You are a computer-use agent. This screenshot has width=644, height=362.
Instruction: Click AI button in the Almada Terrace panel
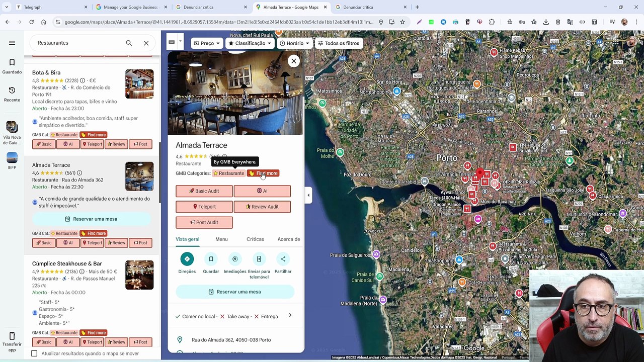coord(262,191)
